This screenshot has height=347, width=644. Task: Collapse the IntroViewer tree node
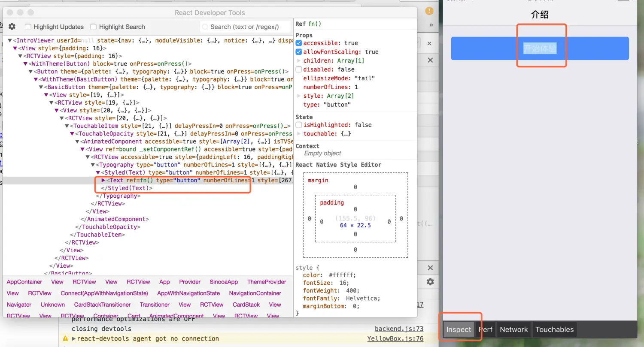(x=10, y=40)
